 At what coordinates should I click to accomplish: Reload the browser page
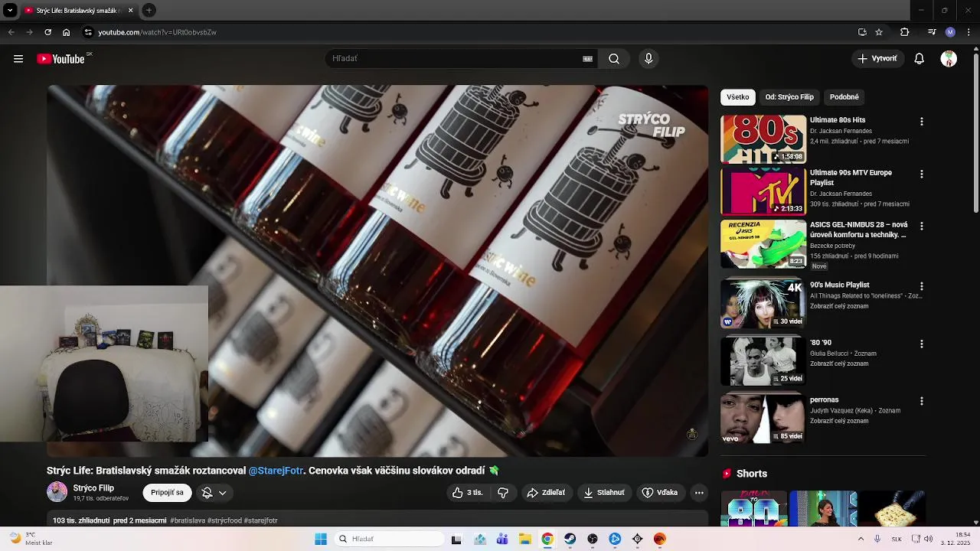(x=47, y=32)
